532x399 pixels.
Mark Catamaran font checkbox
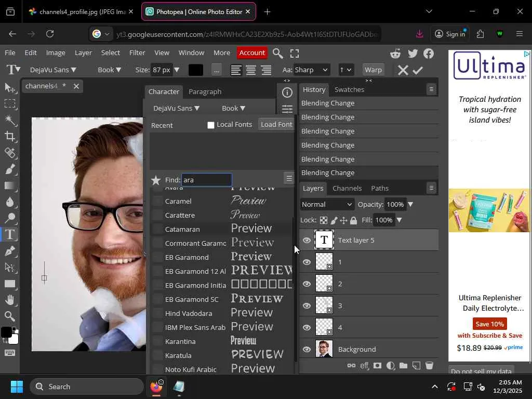[x=158, y=229]
